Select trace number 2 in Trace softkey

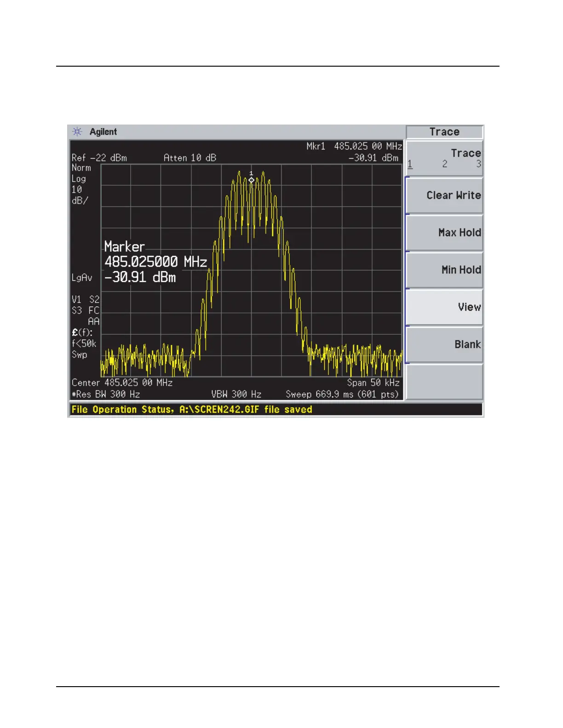point(445,164)
